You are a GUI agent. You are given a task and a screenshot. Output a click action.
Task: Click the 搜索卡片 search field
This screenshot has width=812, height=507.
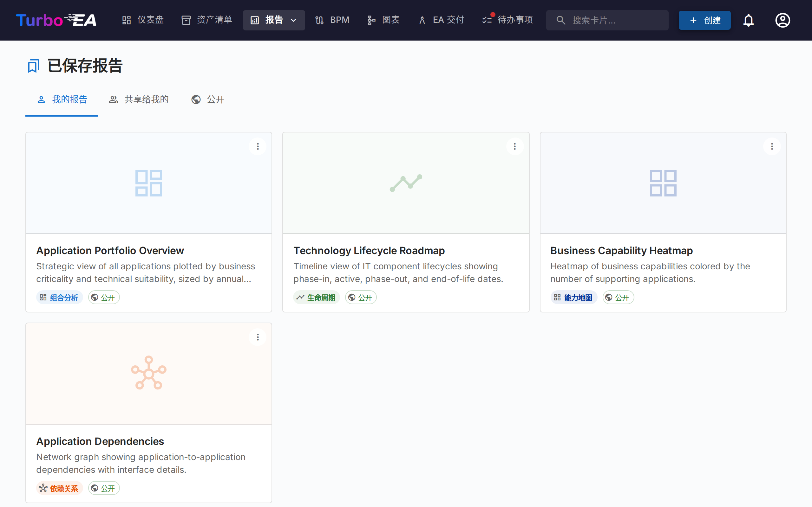[607, 20]
